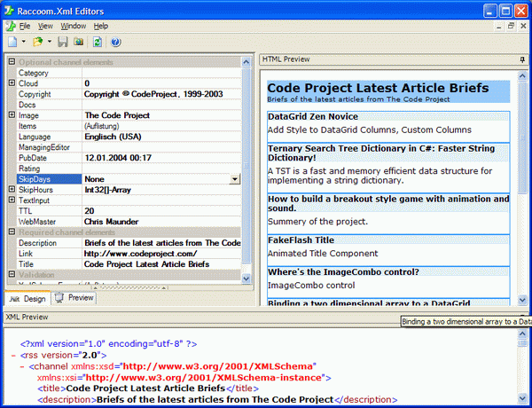Collapse the Required channel elements section

click(12, 231)
